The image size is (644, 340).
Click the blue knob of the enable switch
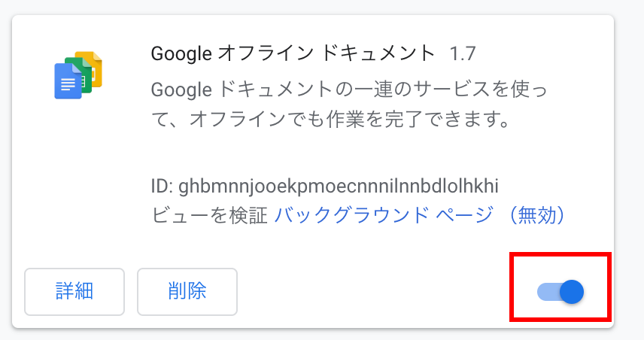click(x=572, y=292)
